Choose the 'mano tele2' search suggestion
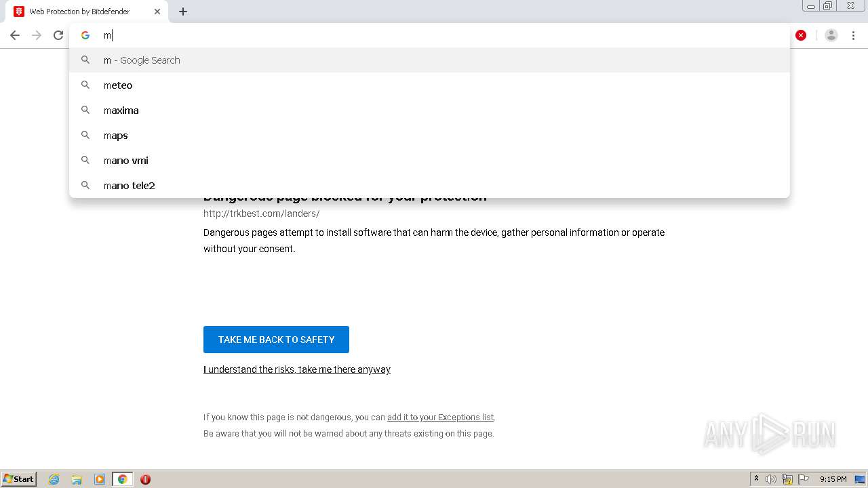 [x=429, y=186]
